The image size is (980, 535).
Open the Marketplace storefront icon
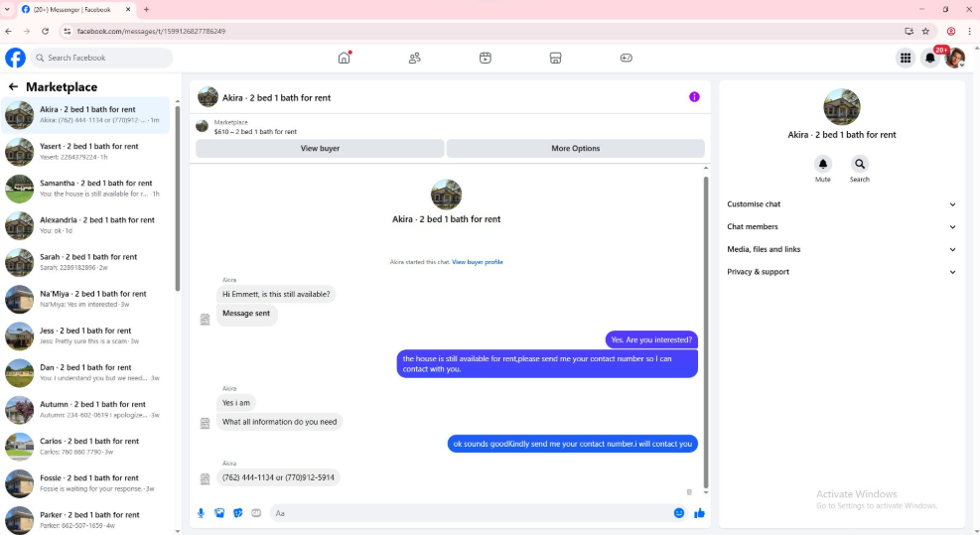click(555, 58)
